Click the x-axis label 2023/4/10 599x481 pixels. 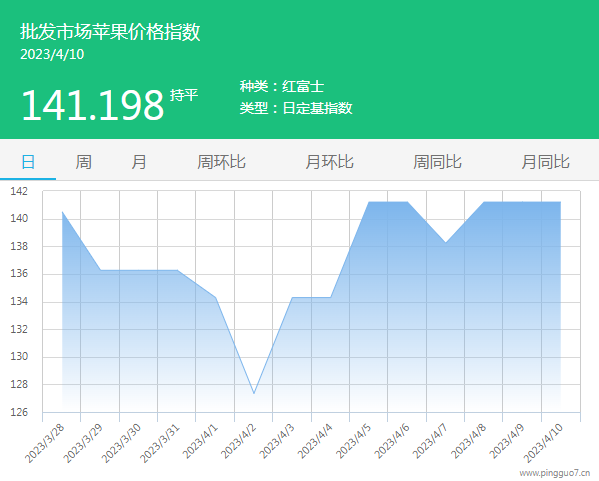coord(543,443)
